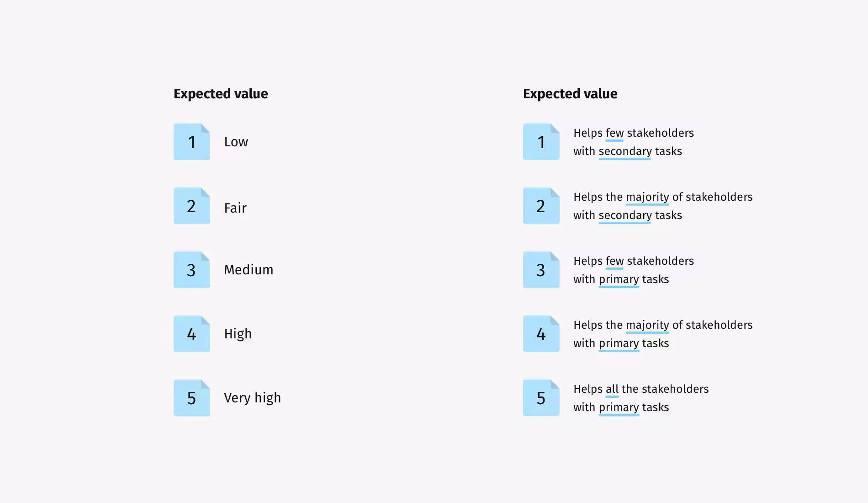Viewport: 868px width, 503px height.
Task: Click note 2 beside 'majority of stakeholders with secondary tasks'
Action: point(541,206)
